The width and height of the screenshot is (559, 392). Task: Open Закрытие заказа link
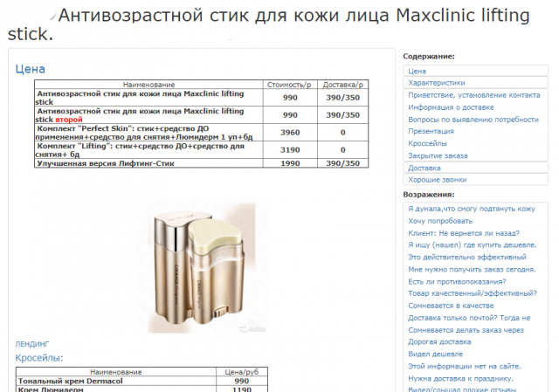pyautogui.click(x=438, y=155)
